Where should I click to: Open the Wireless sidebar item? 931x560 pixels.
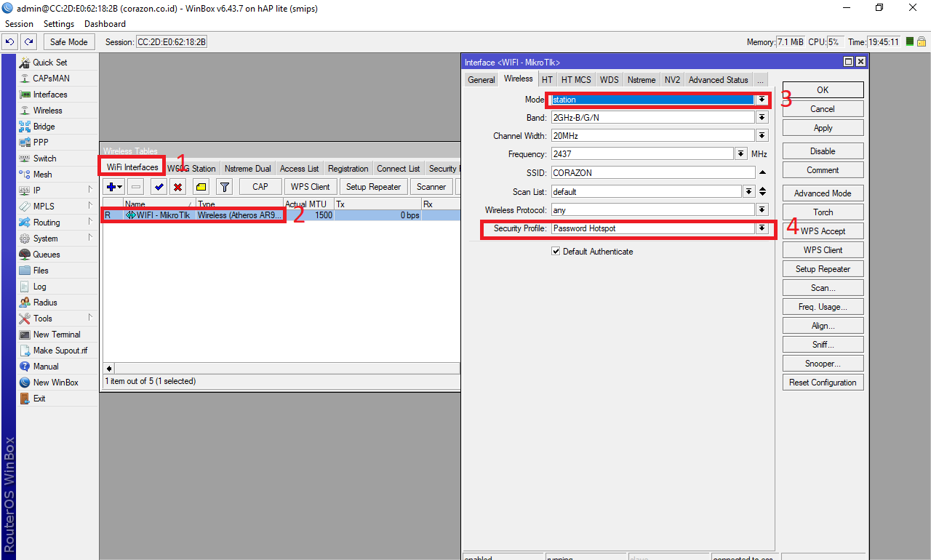(x=47, y=111)
